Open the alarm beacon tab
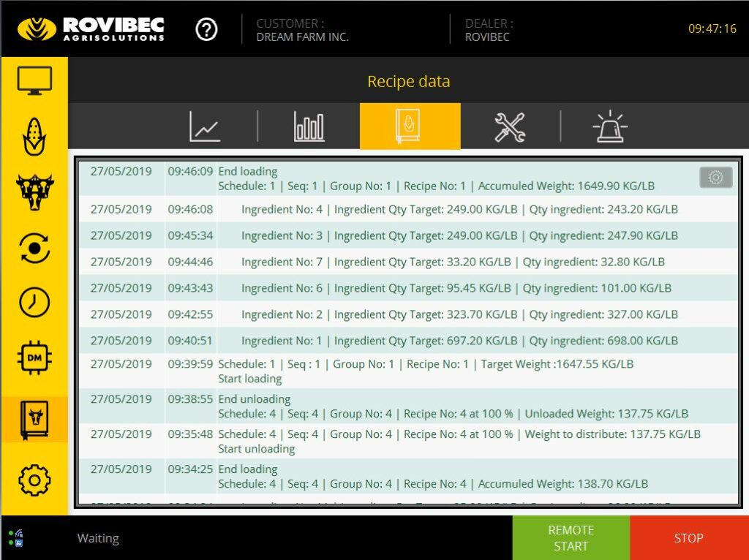Screen dimensions: 749x560 [x=610, y=126]
